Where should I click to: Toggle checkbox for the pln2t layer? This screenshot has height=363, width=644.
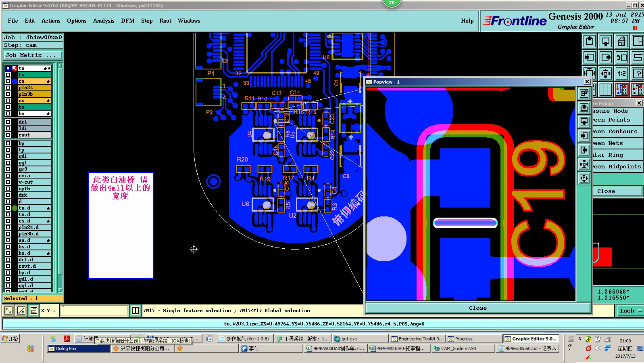[8, 88]
